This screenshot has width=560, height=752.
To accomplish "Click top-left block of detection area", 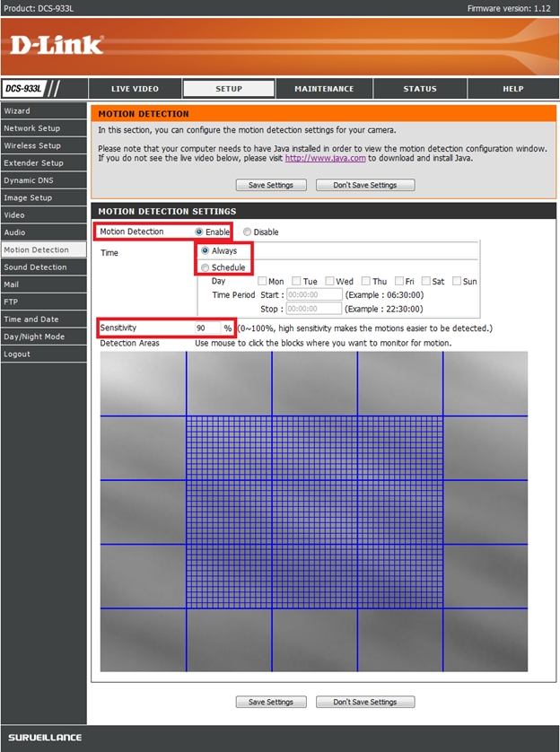I will [143, 383].
